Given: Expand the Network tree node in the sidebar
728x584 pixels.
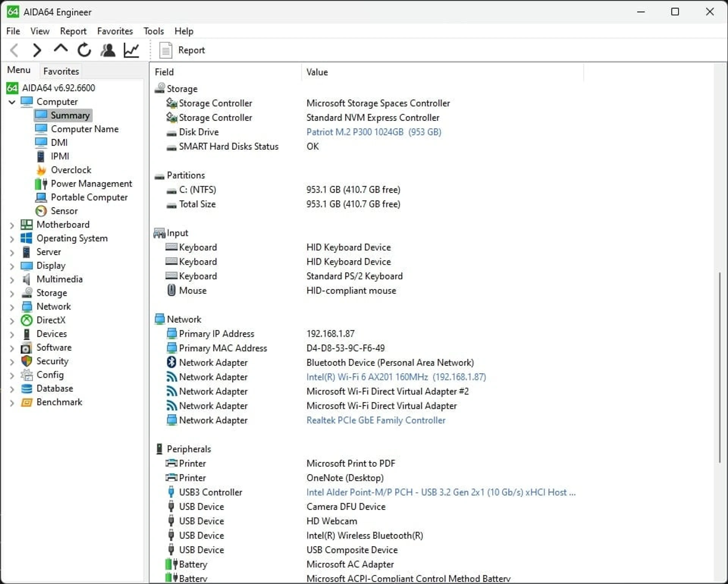Looking at the screenshot, I should [x=12, y=307].
